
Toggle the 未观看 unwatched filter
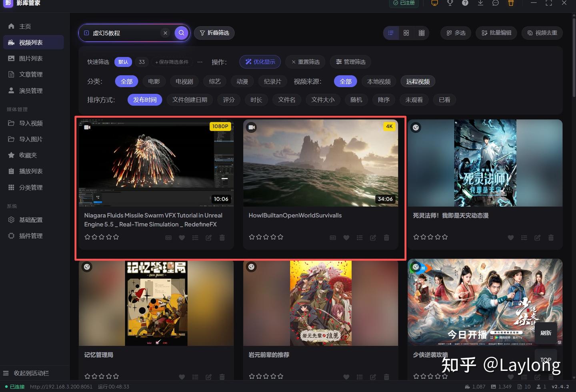tap(414, 100)
